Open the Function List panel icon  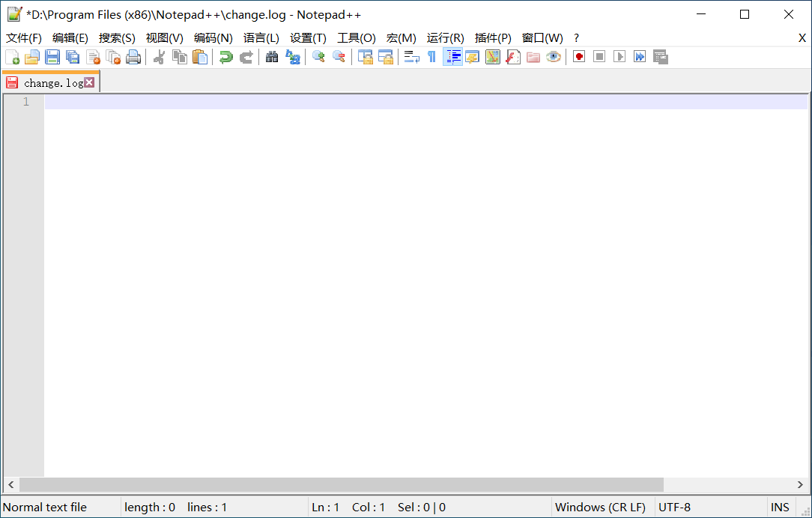coord(512,57)
